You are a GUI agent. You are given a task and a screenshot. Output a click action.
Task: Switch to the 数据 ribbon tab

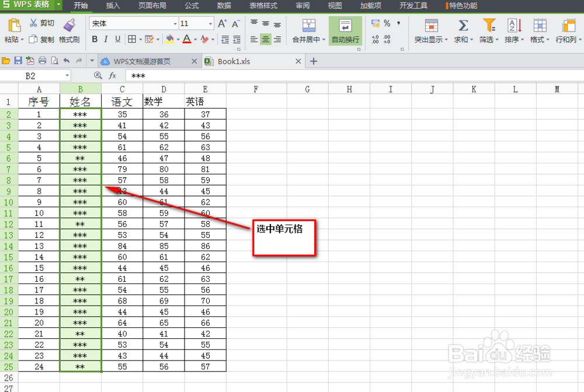[x=223, y=6]
